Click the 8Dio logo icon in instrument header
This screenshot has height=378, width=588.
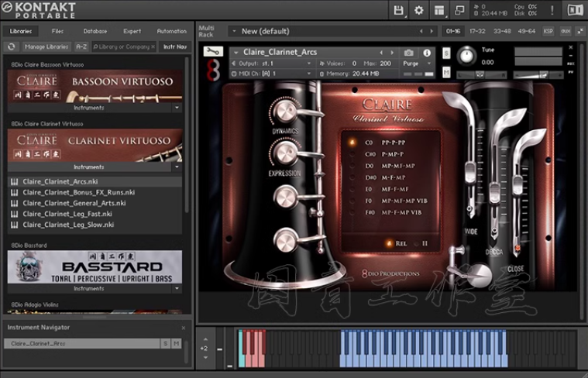(x=213, y=70)
